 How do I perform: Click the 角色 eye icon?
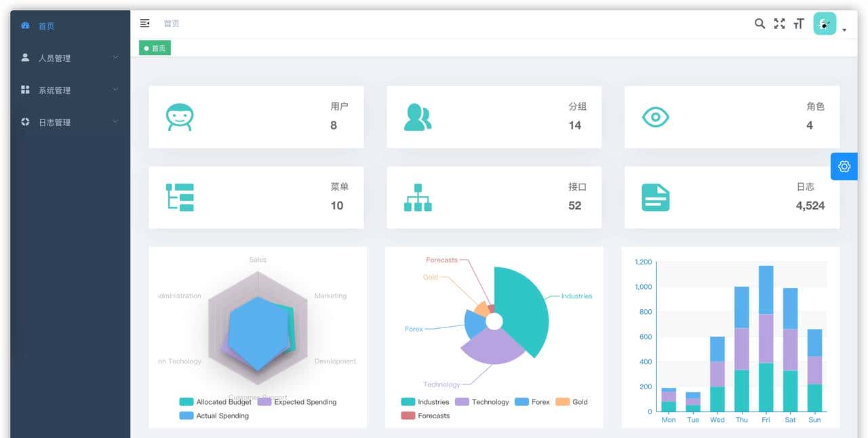click(x=655, y=117)
